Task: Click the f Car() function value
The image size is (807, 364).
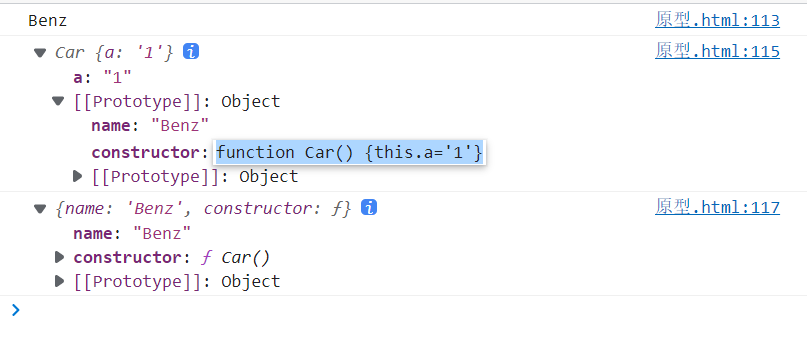Action: click(x=235, y=257)
